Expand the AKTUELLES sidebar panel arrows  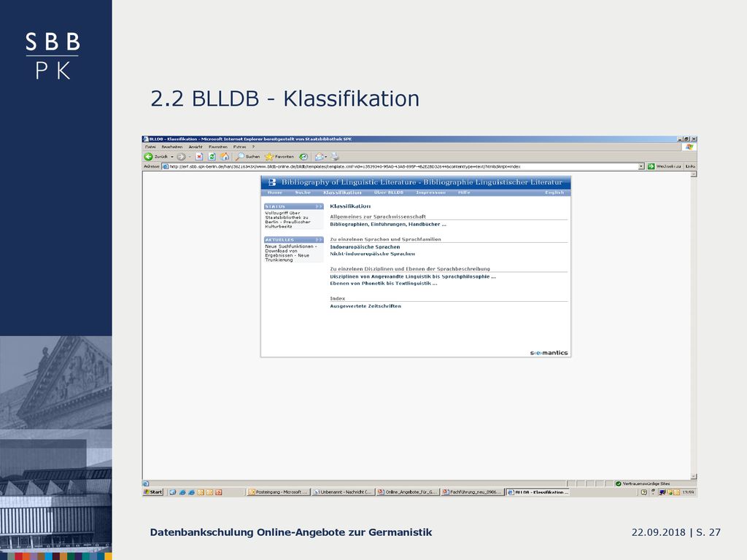(319, 240)
